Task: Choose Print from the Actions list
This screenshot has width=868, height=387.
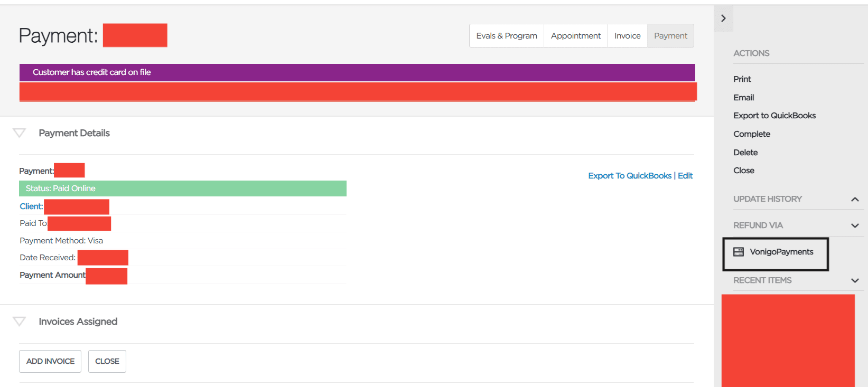Action: (742, 79)
